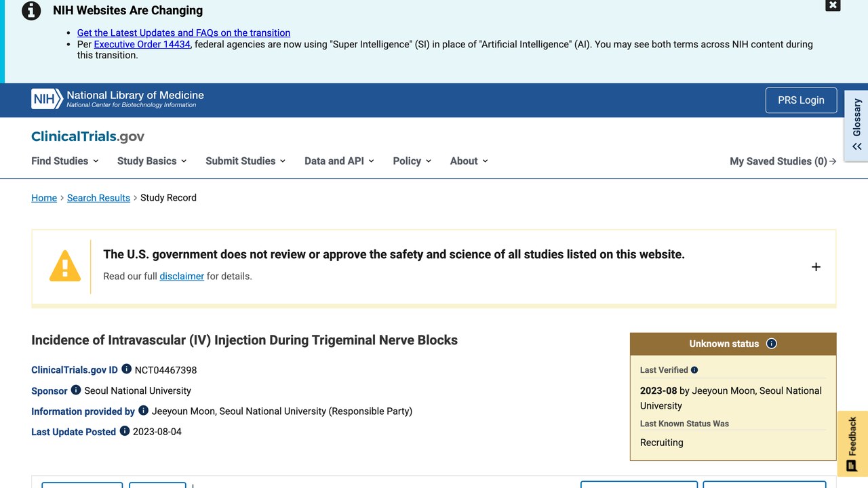Click the Study Record breadcrumb text
This screenshot has height=488, width=868.
168,198
